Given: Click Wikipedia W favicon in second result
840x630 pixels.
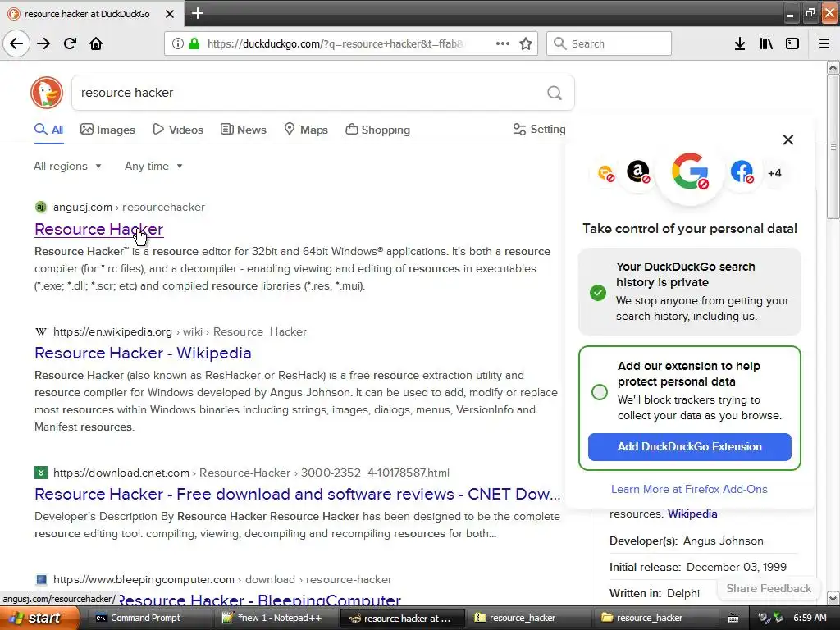Looking at the screenshot, I should 41,331.
